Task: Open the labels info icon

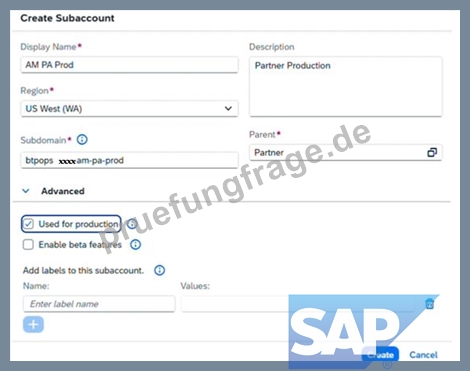Action: (159, 270)
